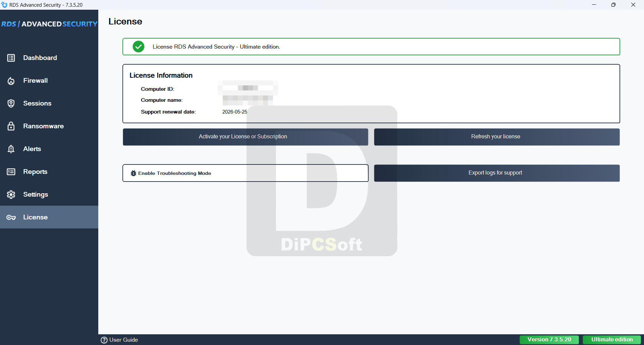Click the Version 7.3.5.20 badge
The image size is (644, 345).
549,340
